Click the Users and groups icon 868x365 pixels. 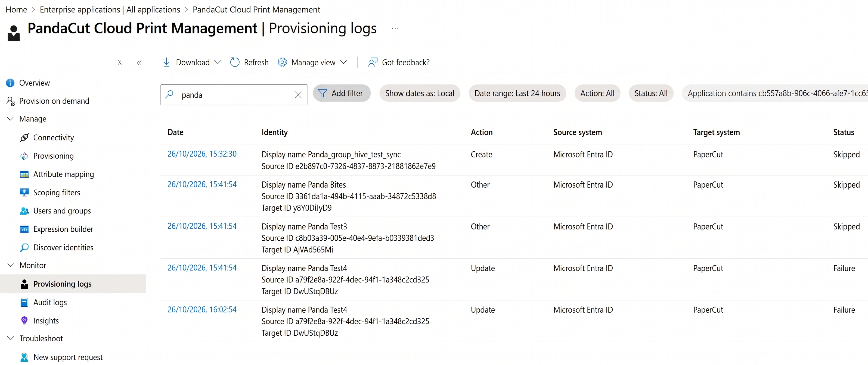tap(24, 211)
